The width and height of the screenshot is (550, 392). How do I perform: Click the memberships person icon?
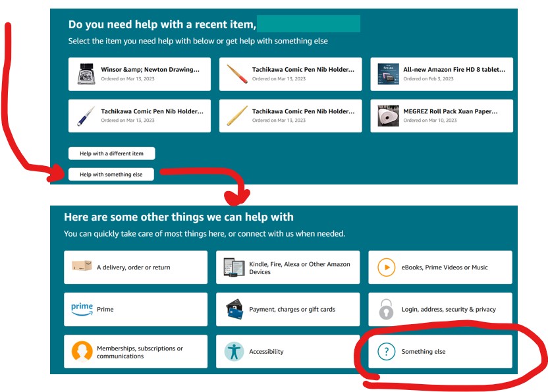pyautogui.click(x=80, y=351)
